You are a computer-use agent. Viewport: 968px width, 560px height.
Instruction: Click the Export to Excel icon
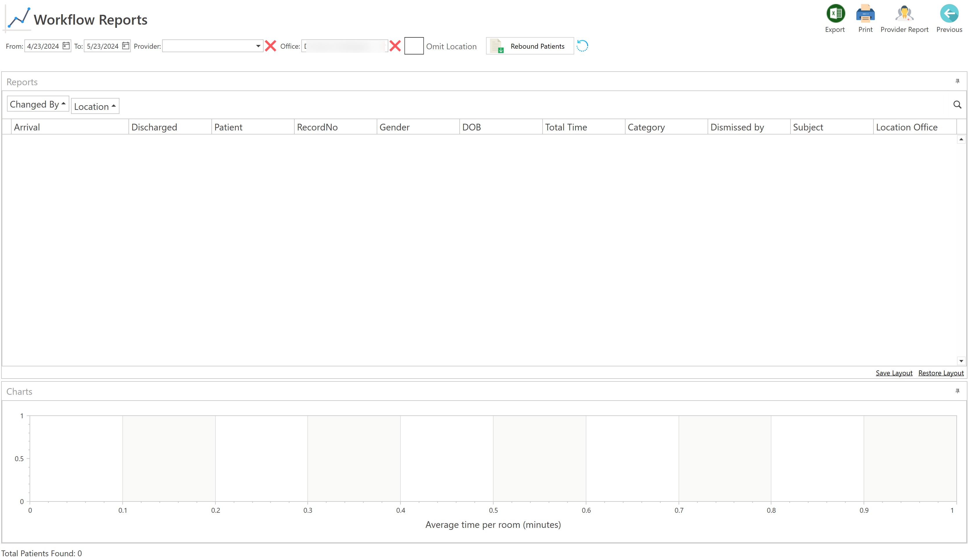(x=835, y=14)
